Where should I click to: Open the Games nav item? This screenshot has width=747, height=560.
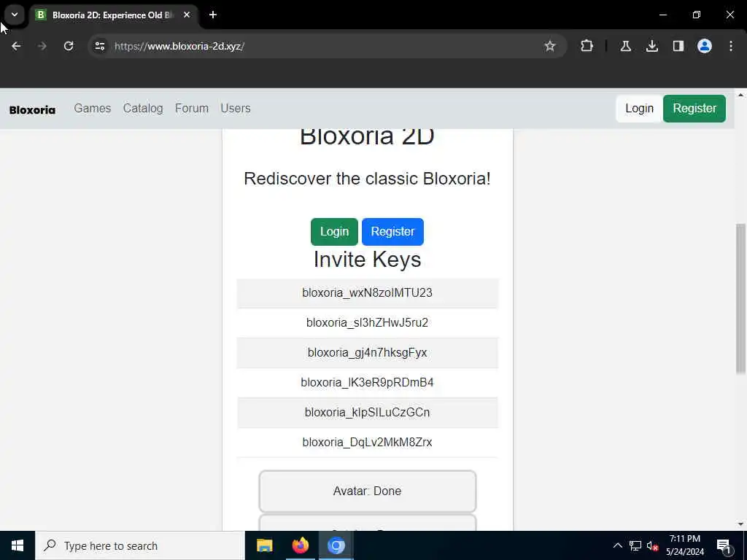[93, 109]
